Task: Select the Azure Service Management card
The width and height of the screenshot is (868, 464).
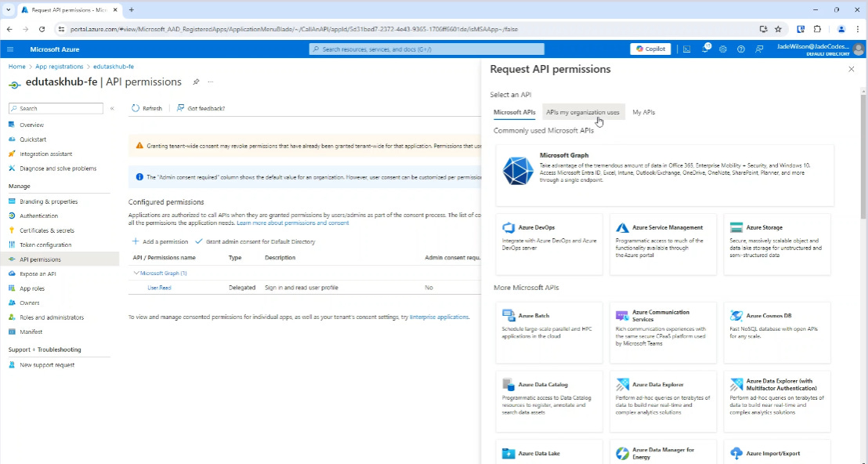Action: coord(664,245)
